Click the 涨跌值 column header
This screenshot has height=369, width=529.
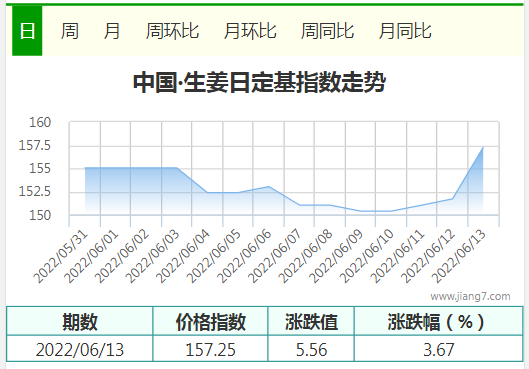[x=311, y=321]
